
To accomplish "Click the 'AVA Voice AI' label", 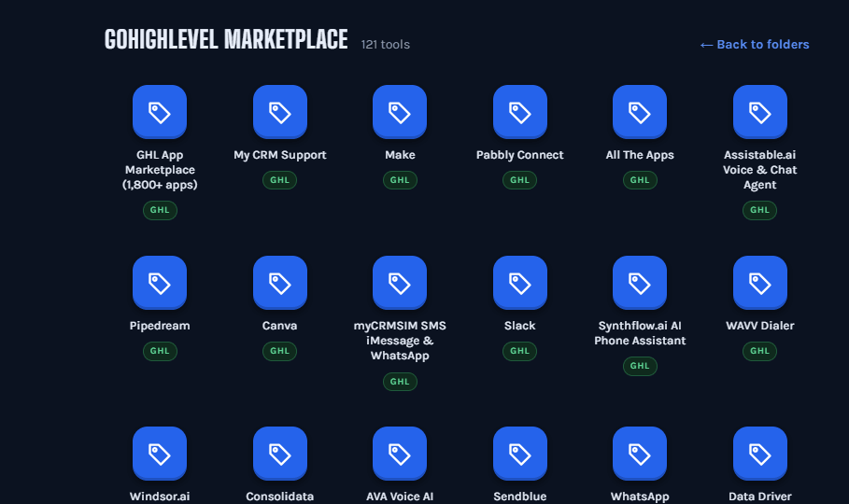I will point(400,497).
